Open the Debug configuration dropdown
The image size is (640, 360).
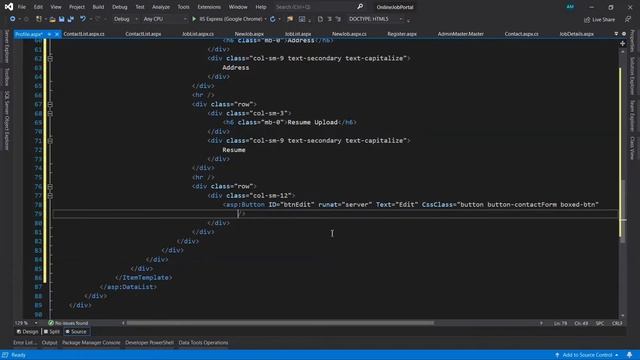coord(126,19)
